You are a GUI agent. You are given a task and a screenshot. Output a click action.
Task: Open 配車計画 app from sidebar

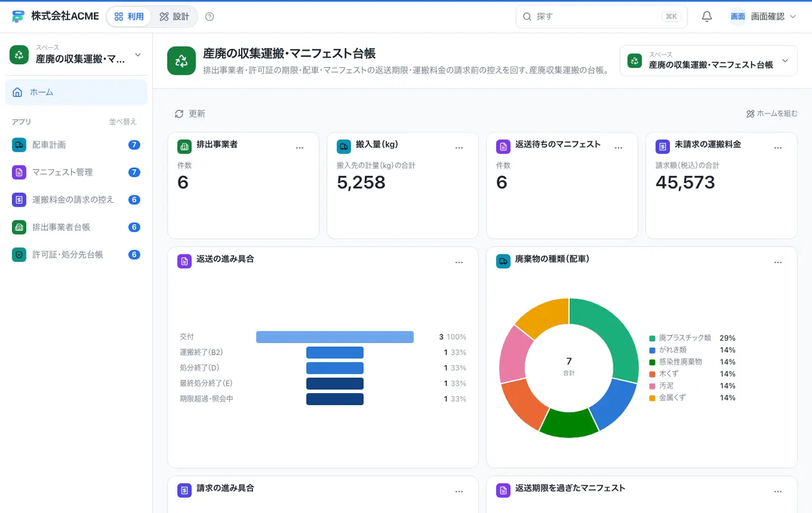coord(76,145)
